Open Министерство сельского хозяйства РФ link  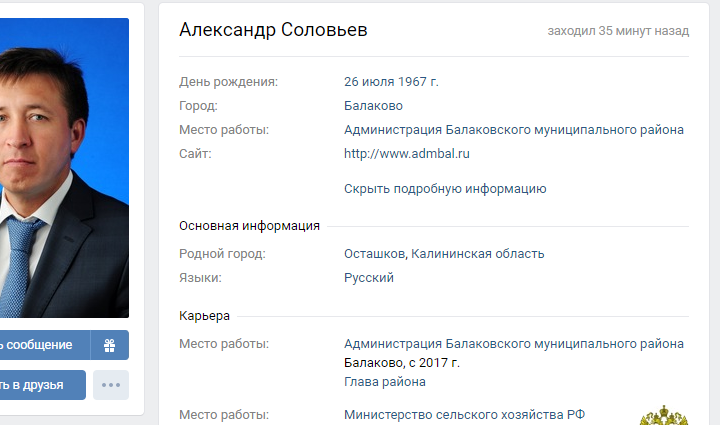click(465, 414)
